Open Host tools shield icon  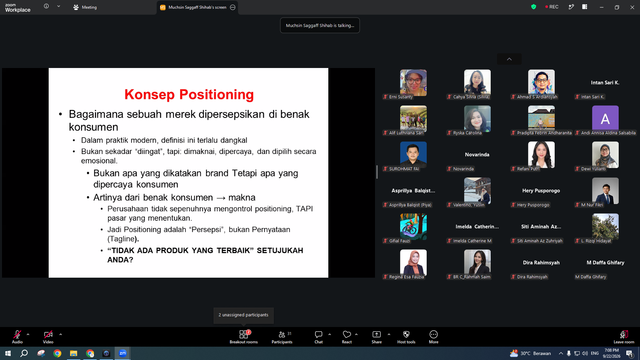(406, 337)
